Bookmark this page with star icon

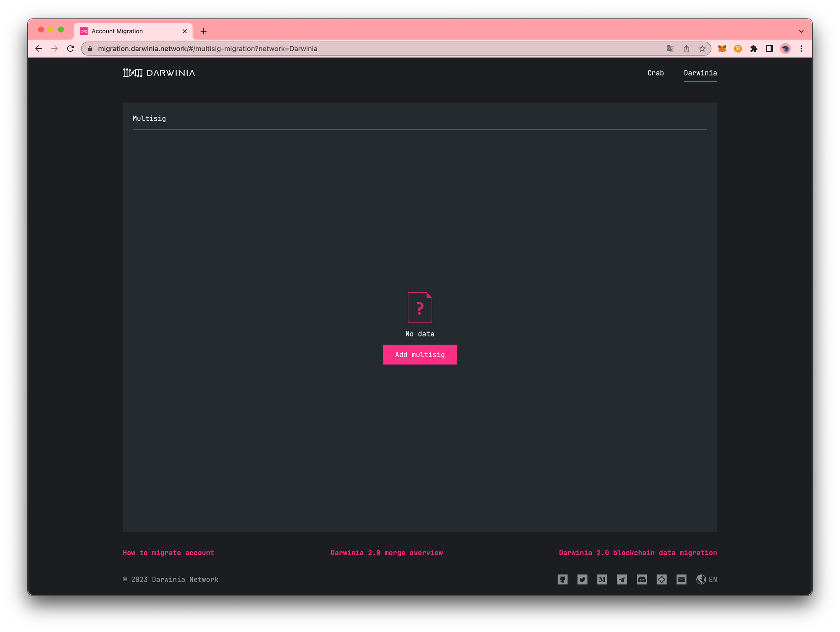point(702,49)
